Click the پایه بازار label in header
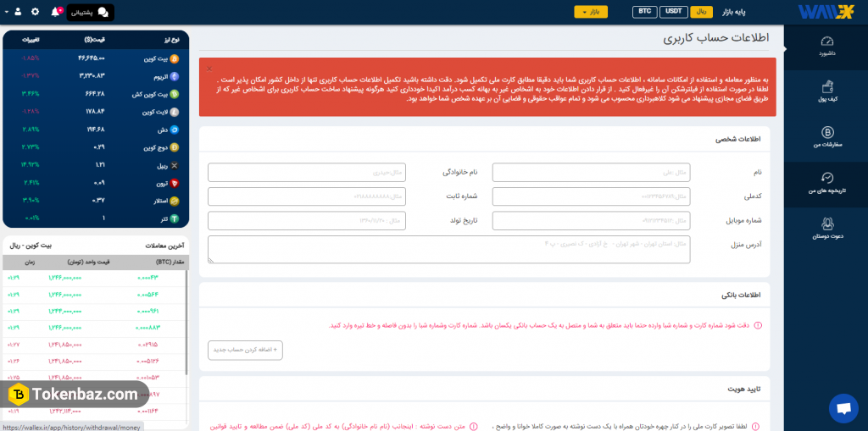 (735, 12)
